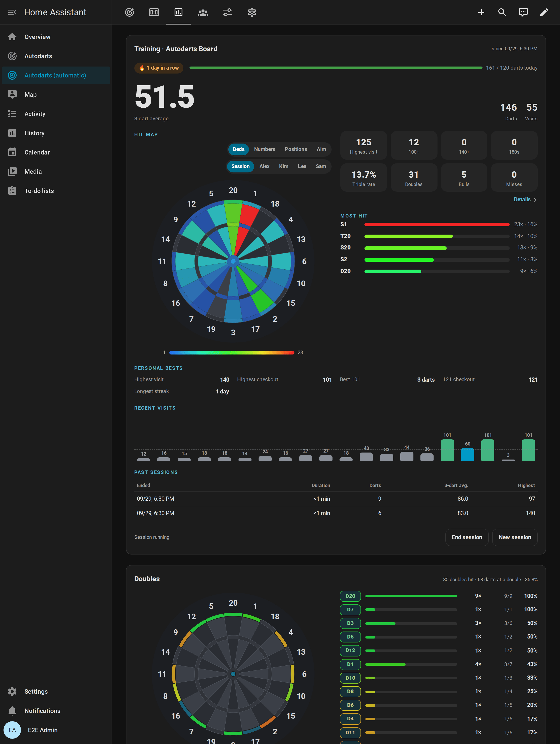Image resolution: width=560 pixels, height=744 pixels.
Task: Open Notifications in the sidebar
Action: pos(56,711)
